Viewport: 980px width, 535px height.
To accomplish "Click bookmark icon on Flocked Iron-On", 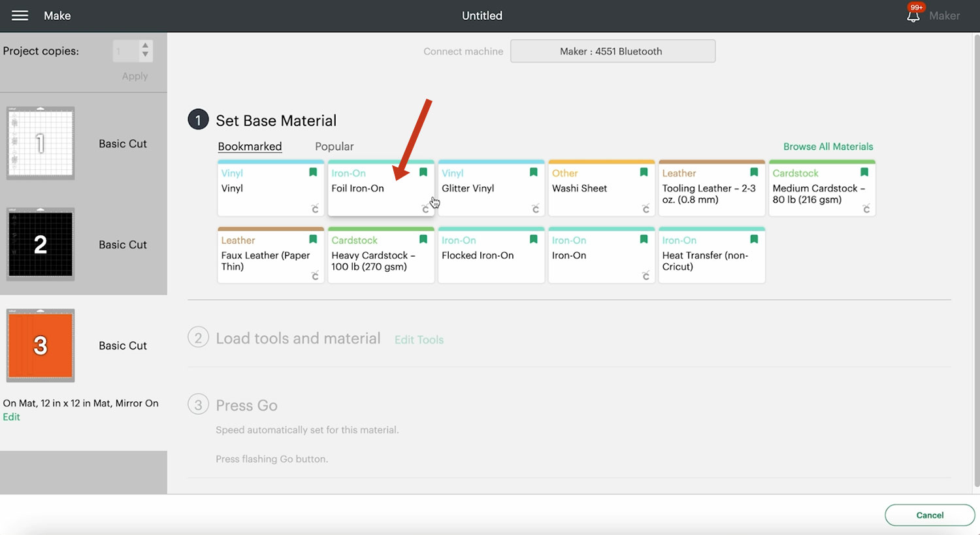I will [534, 240].
